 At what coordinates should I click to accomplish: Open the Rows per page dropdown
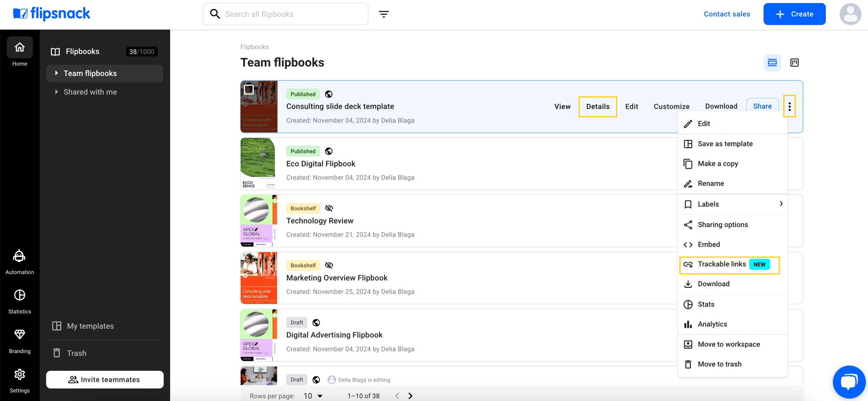(x=312, y=396)
